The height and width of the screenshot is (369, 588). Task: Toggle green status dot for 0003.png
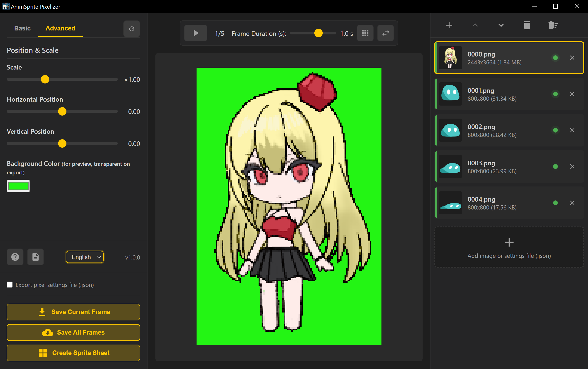(555, 166)
